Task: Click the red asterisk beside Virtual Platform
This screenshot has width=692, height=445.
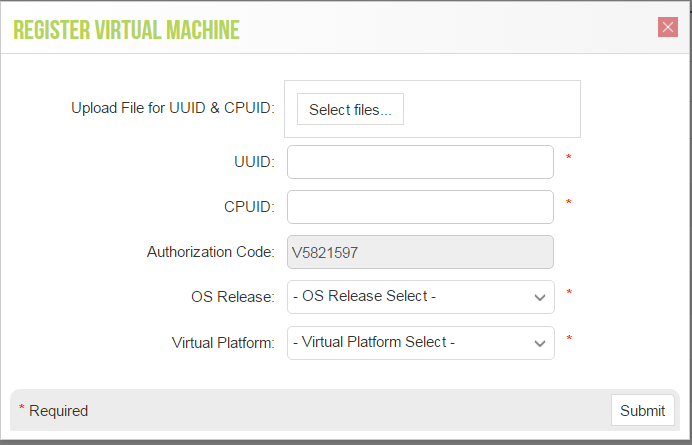Action: [x=569, y=339]
